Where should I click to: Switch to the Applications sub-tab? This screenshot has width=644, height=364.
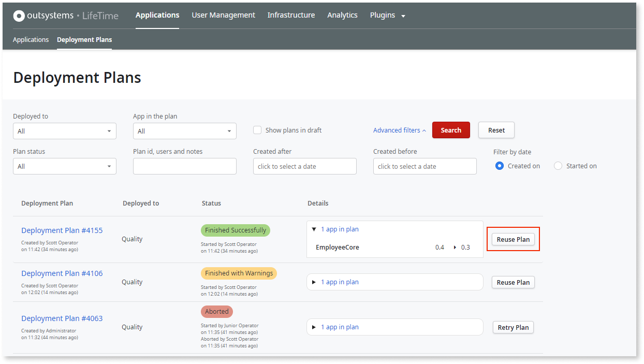31,39
